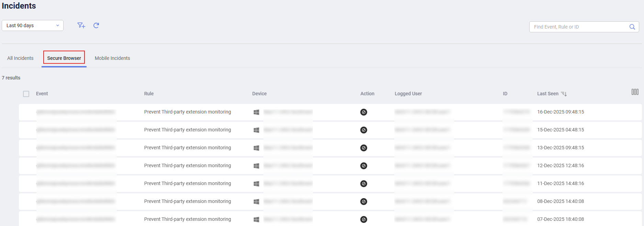Switch to the All Incidents tab
Screen dimensions: 644x226
tap(20, 58)
